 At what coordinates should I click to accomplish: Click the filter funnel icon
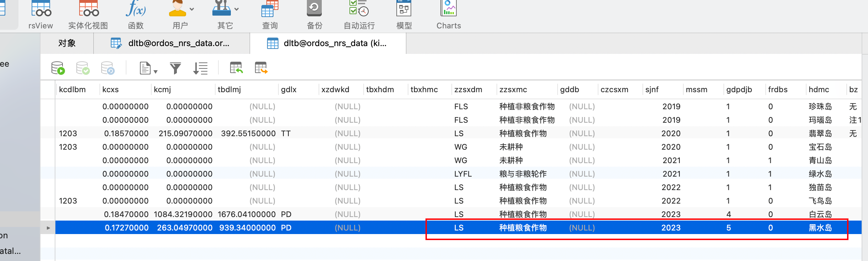click(x=175, y=68)
